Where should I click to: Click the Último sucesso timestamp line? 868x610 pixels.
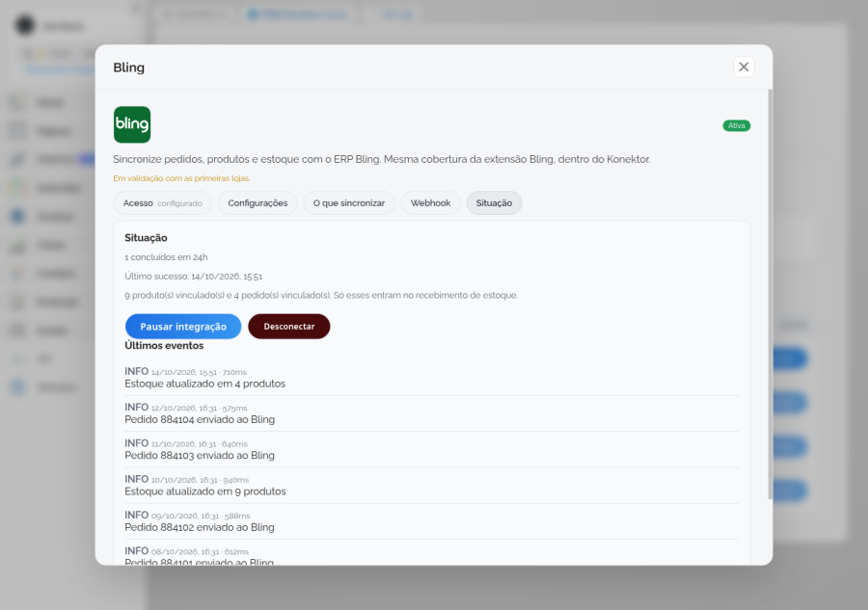coord(193,276)
